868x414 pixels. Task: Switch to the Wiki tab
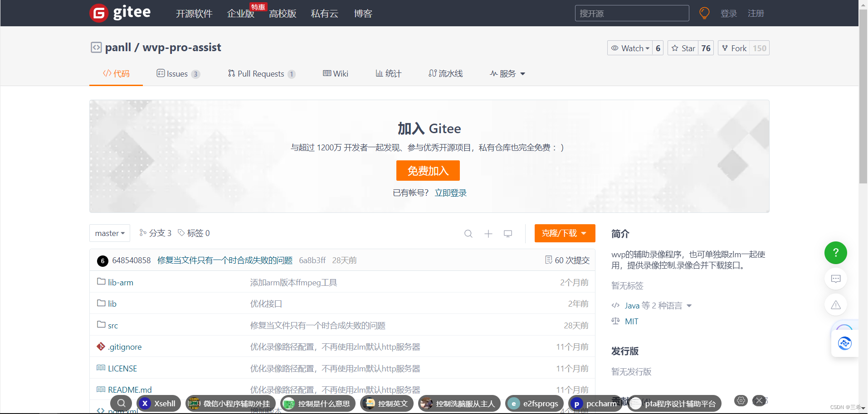[x=335, y=73]
